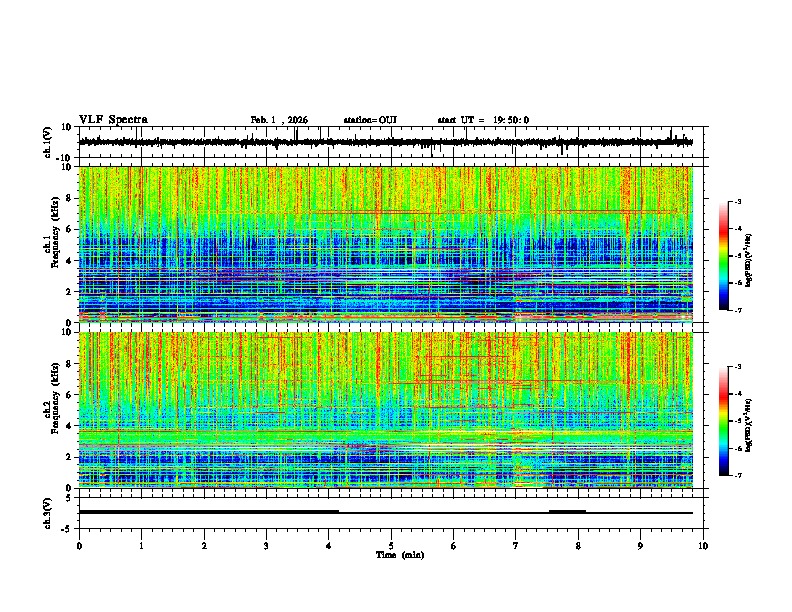Click the time axis tick label "10"
The width and height of the screenshot is (792, 612).
tap(703, 546)
